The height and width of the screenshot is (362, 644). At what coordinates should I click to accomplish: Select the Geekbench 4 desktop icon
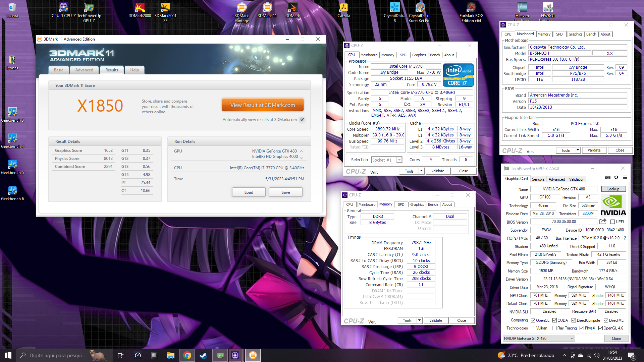tap(12, 141)
